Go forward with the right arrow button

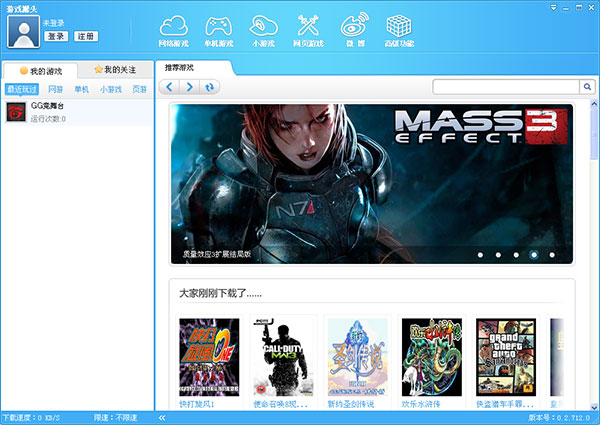tap(189, 87)
